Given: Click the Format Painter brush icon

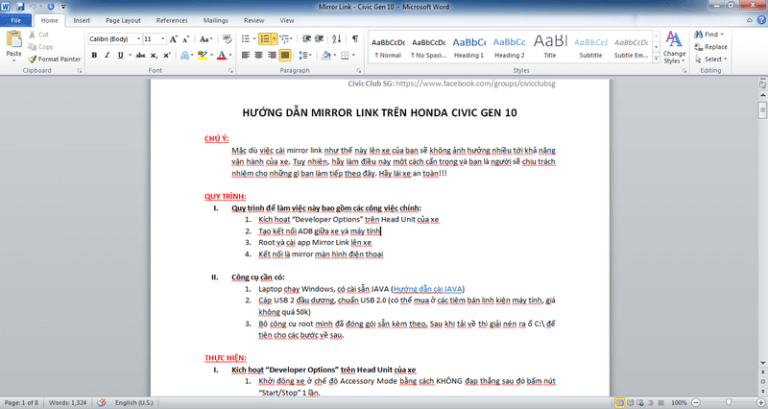Looking at the screenshot, I should tap(34, 59).
